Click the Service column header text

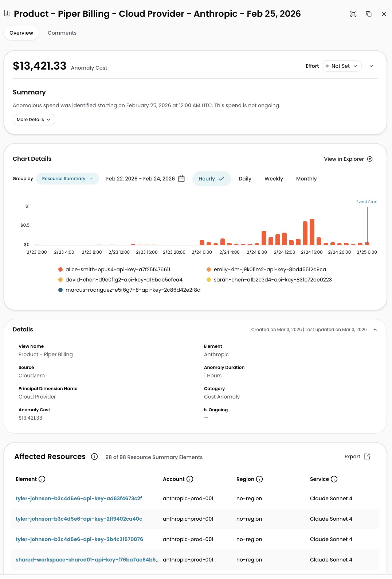click(x=320, y=479)
